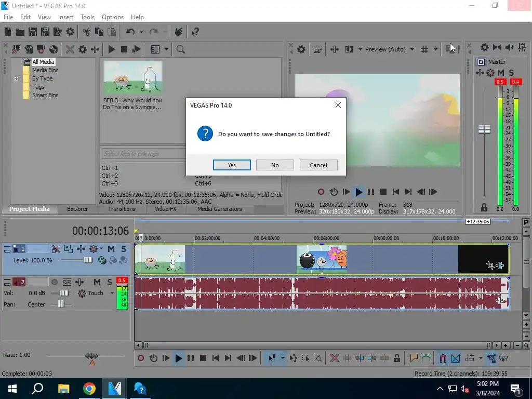The width and height of the screenshot is (532, 399).
Task: Click the external monitor preview icon
Action: pos(318,49)
